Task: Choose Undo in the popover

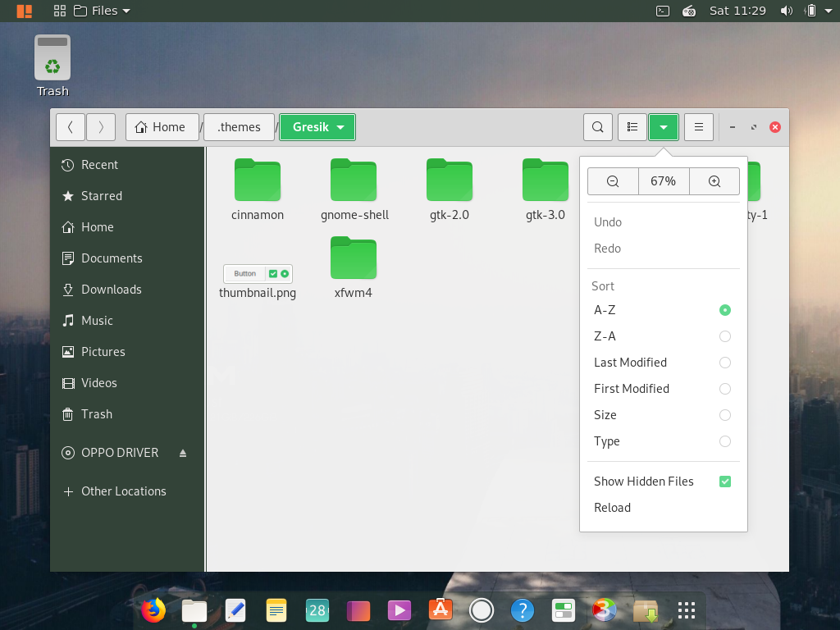Action: pos(663,222)
